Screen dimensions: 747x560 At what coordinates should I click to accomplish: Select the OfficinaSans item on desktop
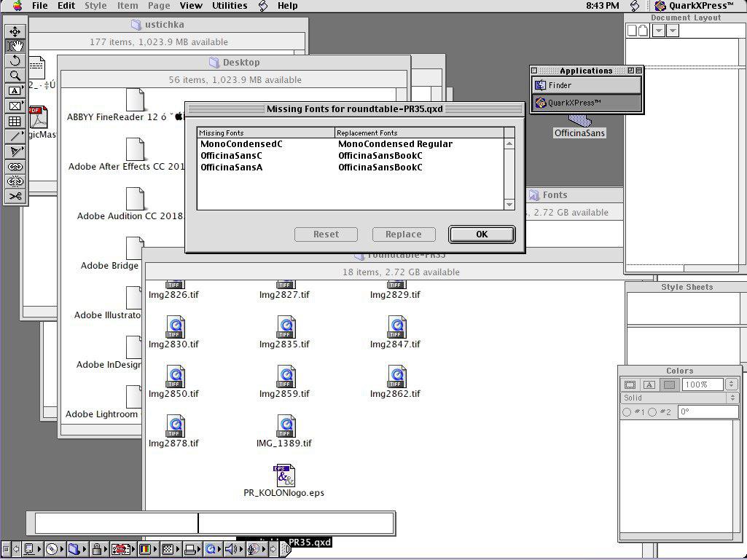click(x=580, y=127)
